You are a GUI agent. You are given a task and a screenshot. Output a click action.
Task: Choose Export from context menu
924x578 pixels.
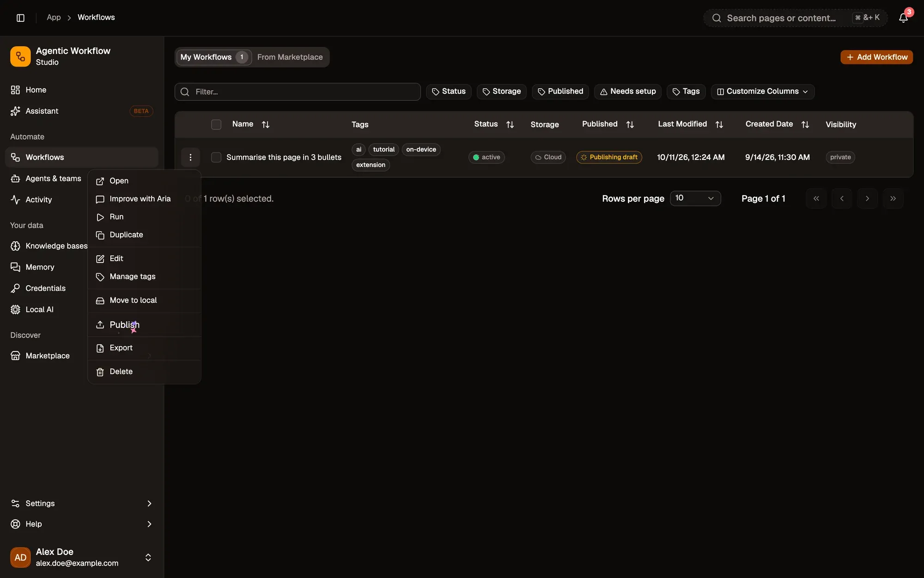pos(144,348)
